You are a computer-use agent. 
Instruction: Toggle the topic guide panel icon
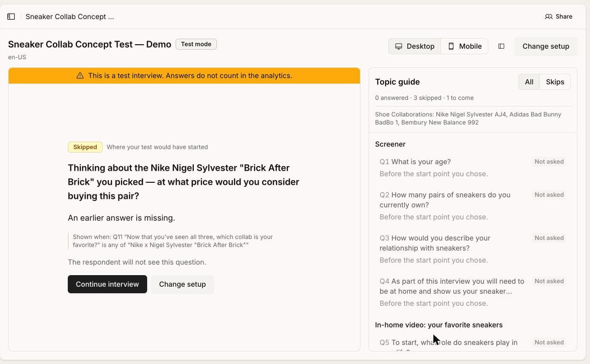click(x=501, y=46)
